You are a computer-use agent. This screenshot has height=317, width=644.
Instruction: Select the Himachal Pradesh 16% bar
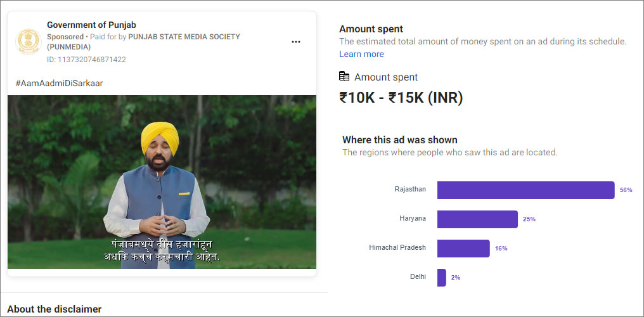463,249
